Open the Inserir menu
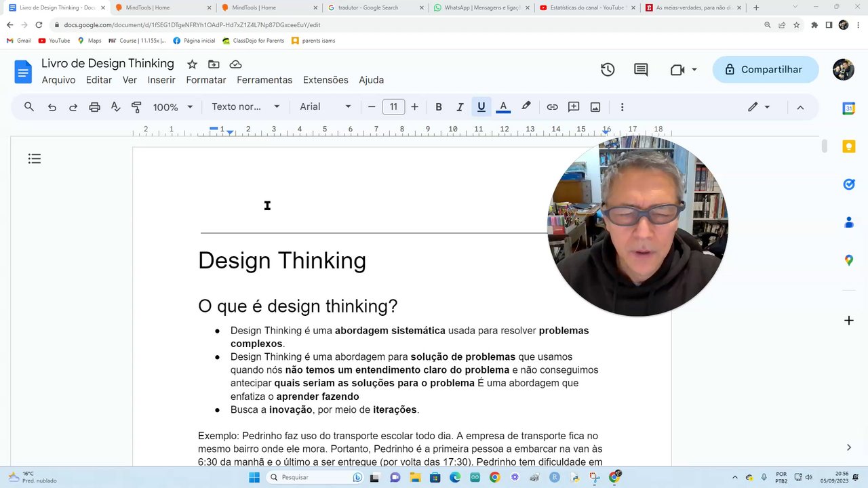This screenshot has width=868, height=488. (161, 80)
